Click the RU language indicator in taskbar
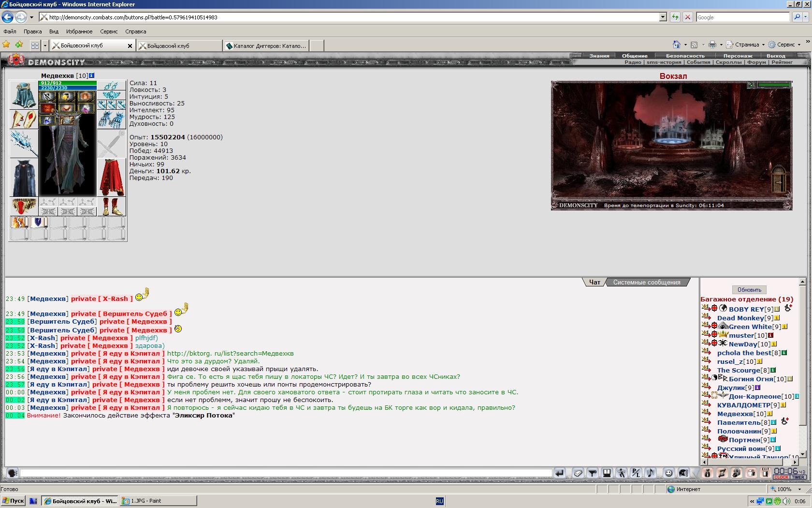Viewport: 812px width, 508px height. pos(439,501)
